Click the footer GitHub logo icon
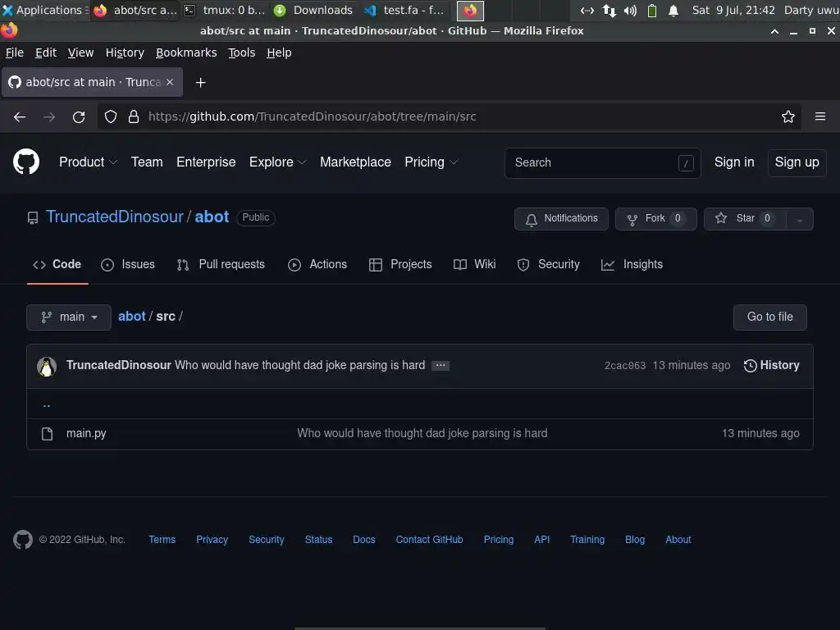 (x=23, y=540)
